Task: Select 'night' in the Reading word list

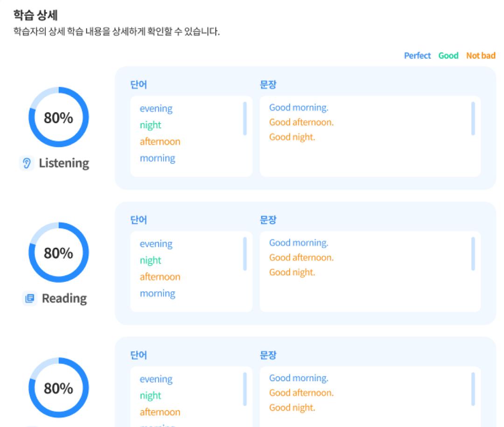Action: 150,260
